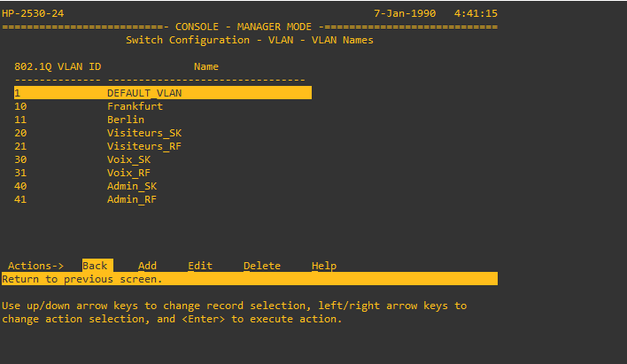Viewport: 627px width, 364px height.
Task: Click the Visiteurs_SK VLAN name
Action: pos(144,133)
